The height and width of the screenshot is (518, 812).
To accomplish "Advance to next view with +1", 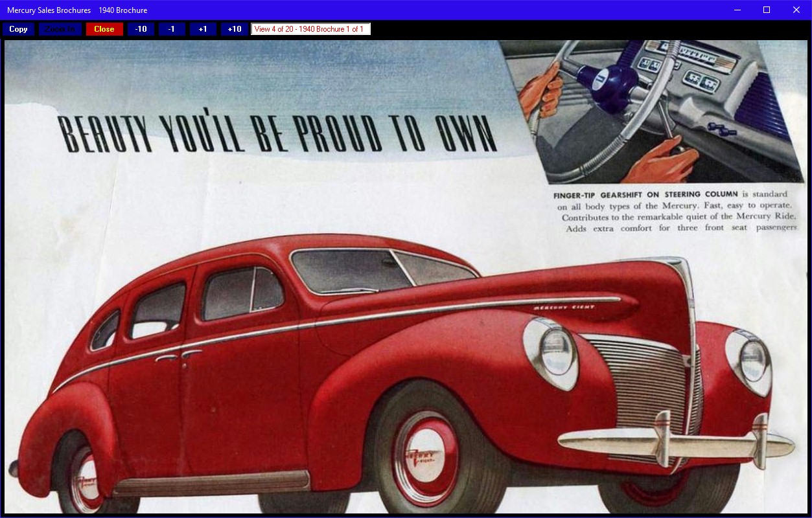I will pyautogui.click(x=203, y=29).
